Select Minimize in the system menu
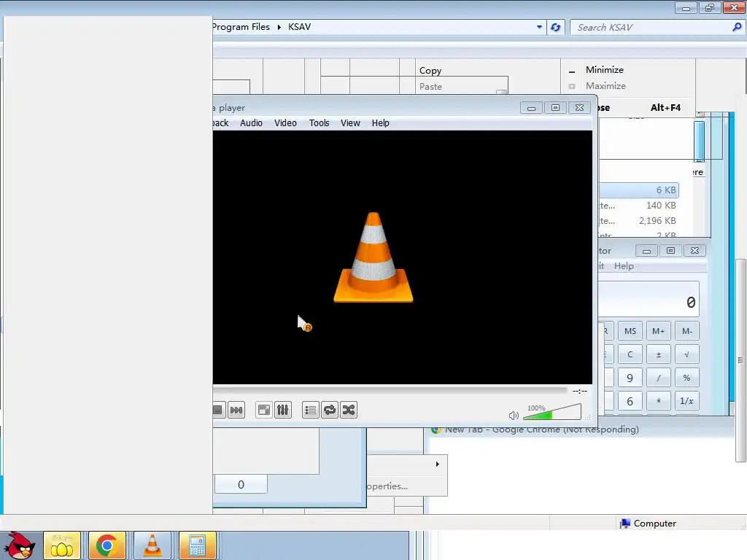Viewport: 747px width, 560px height. coord(605,69)
